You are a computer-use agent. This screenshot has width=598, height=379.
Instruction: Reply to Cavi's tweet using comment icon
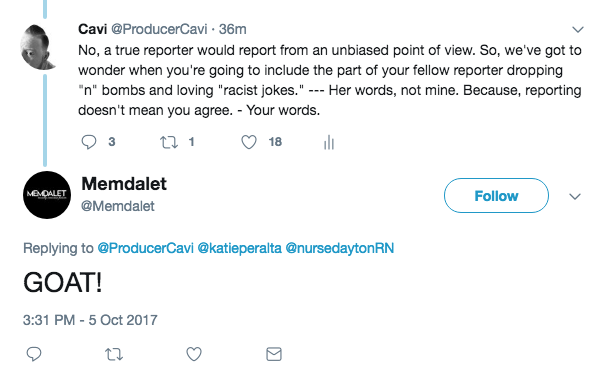[89, 142]
